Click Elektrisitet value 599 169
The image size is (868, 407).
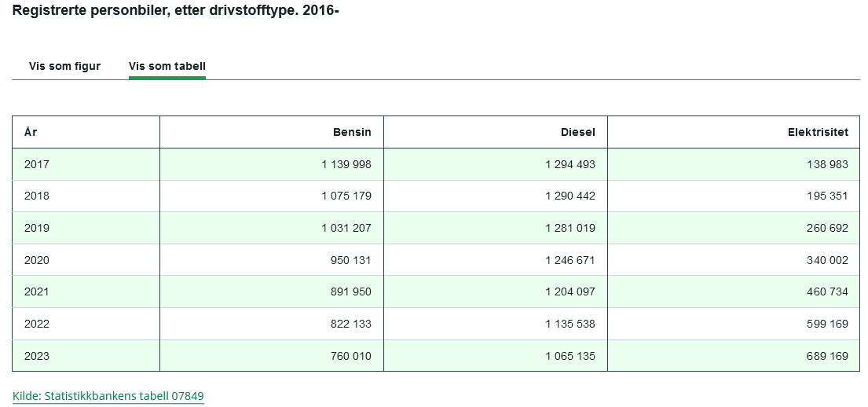click(x=827, y=324)
